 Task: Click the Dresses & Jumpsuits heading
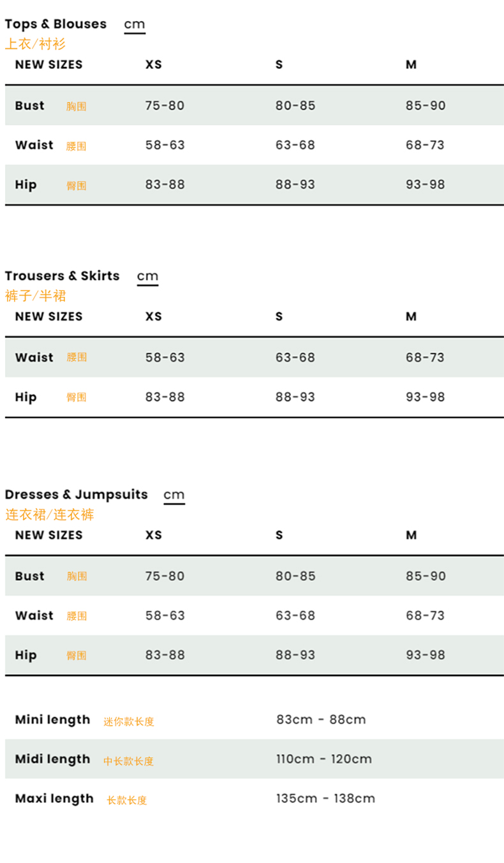(x=76, y=495)
